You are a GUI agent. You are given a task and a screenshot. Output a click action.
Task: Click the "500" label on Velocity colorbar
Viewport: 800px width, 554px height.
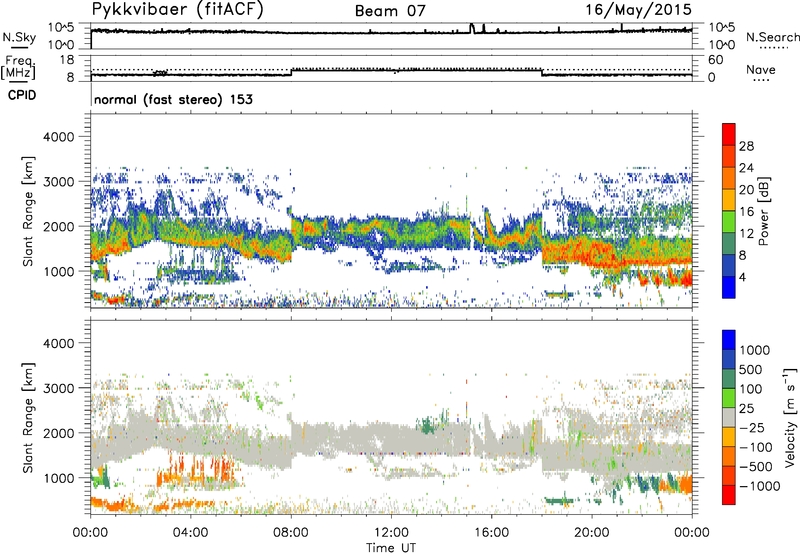pyautogui.click(x=752, y=370)
